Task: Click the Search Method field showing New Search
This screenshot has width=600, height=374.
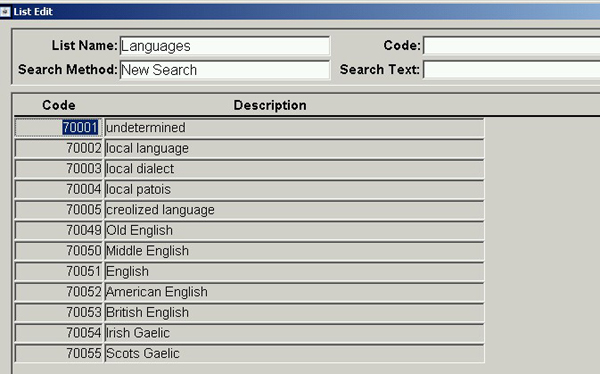Action: pos(225,70)
